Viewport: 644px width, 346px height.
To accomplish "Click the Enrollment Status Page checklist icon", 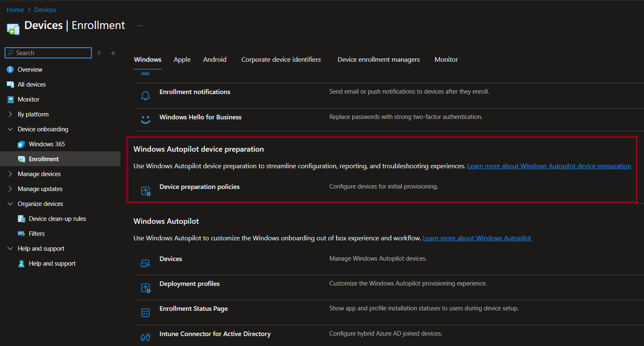I will [145, 312].
